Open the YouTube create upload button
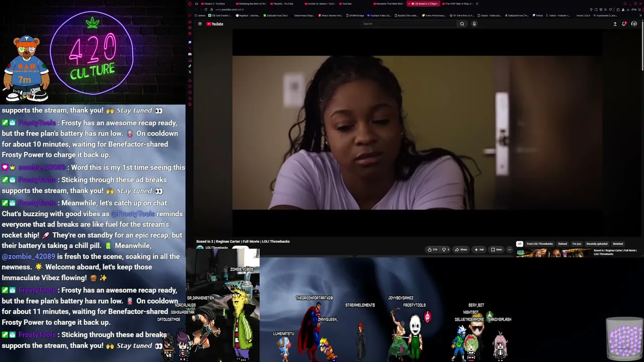Image resolution: width=644 pixels, height=362 pixels. (615, 24)
